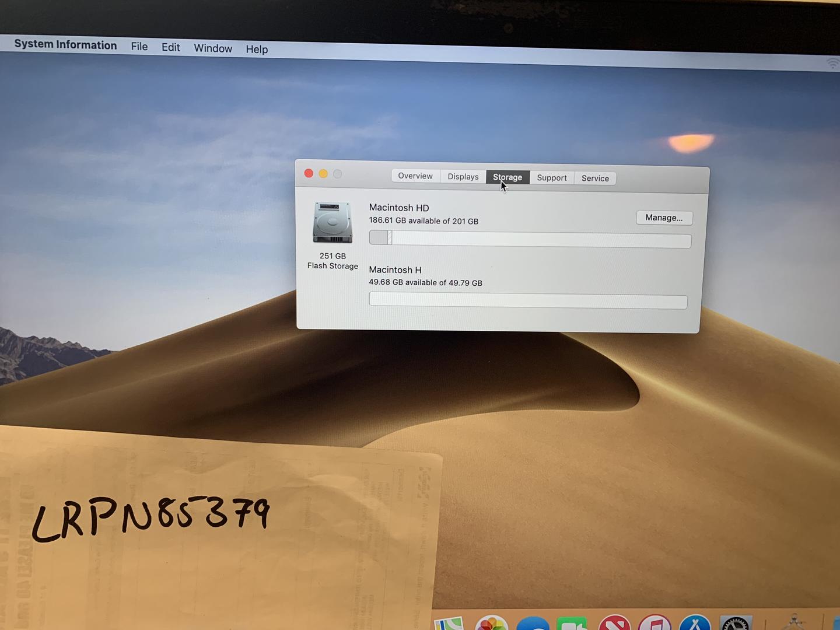Open the Help menu

[x=257, y=49]
